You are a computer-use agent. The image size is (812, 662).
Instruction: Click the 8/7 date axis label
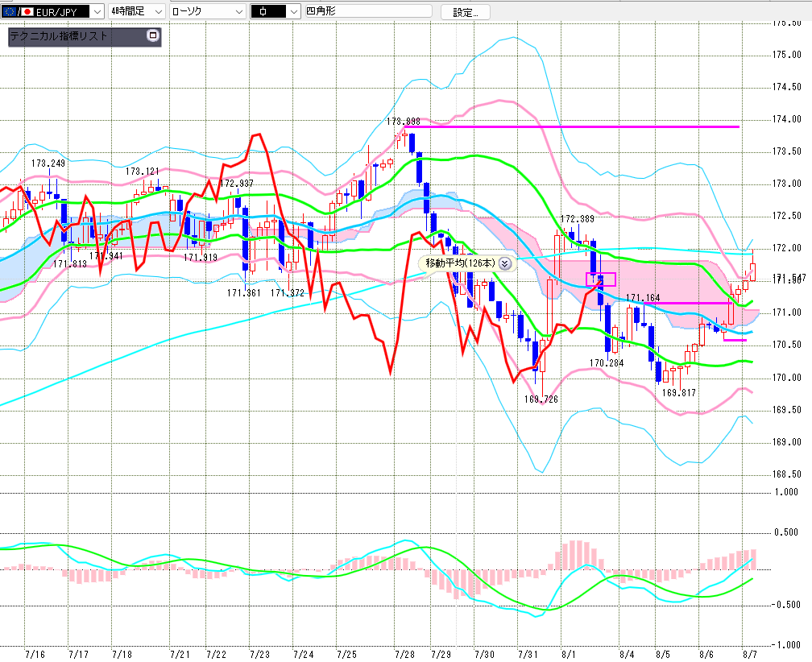[x=749, y=654]
